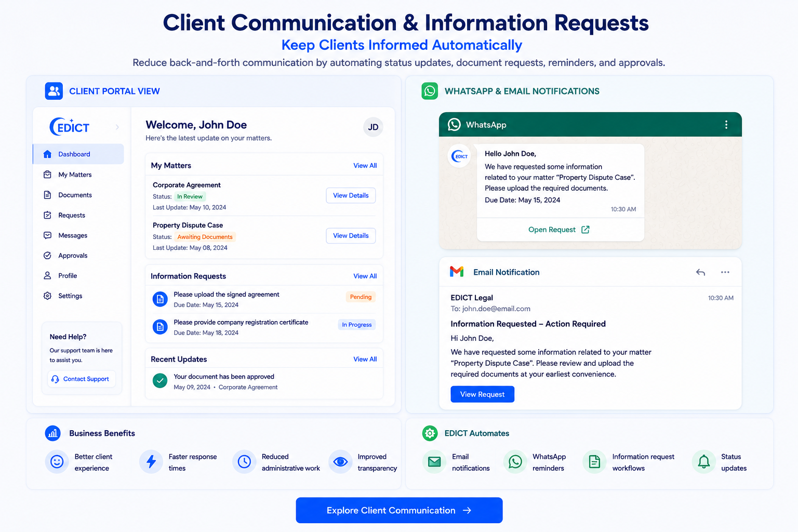Click View All next to My Matters
798x532 pixels.
[x=365, y=166]
